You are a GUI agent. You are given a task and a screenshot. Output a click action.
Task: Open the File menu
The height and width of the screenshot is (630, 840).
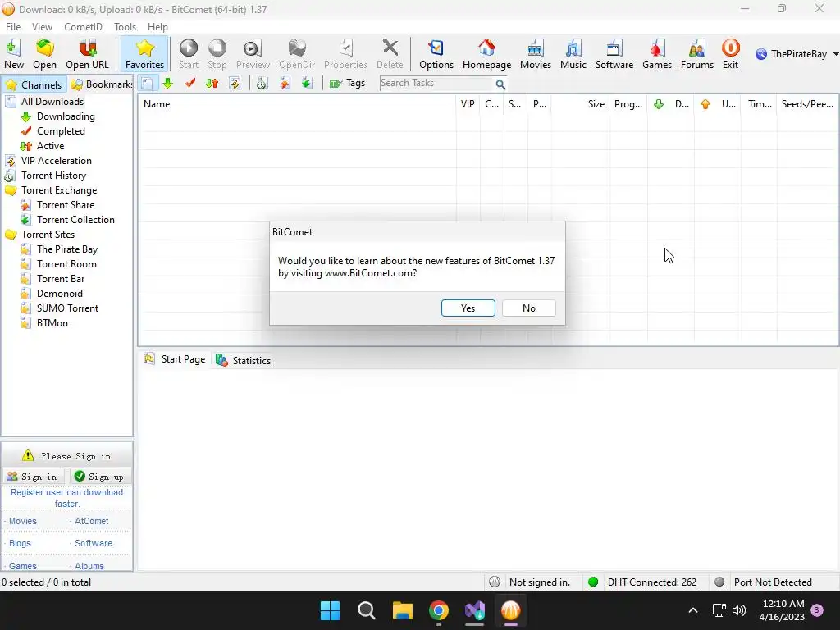click(13, 27)
